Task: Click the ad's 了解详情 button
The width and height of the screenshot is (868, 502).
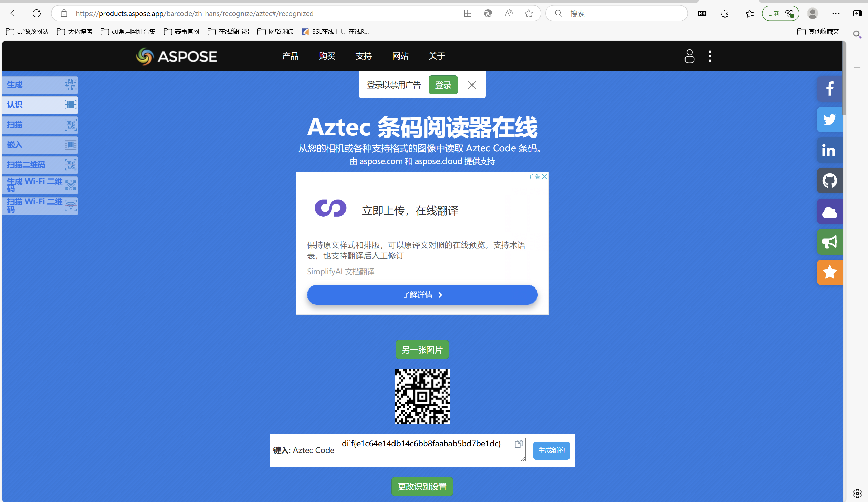Action: pos(422,295)
